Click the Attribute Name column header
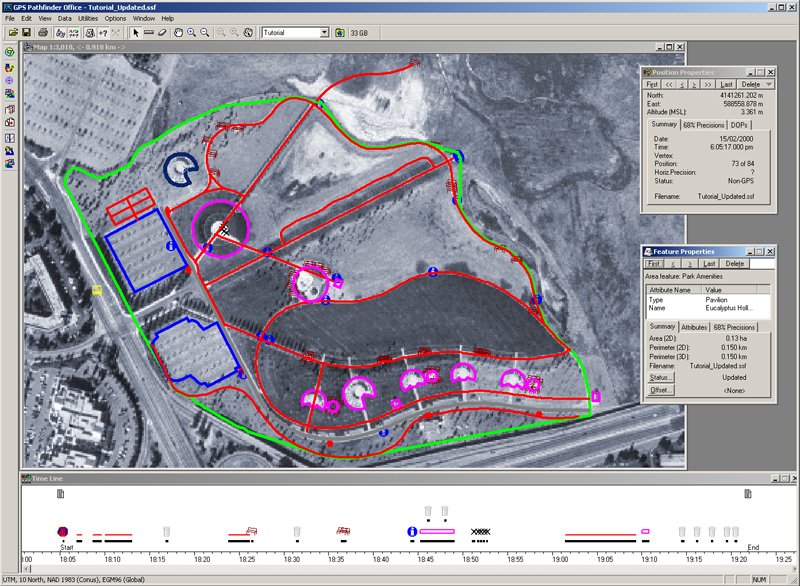Image resolution: width=800 pixels, height=586 pixels. coord(672,290)
